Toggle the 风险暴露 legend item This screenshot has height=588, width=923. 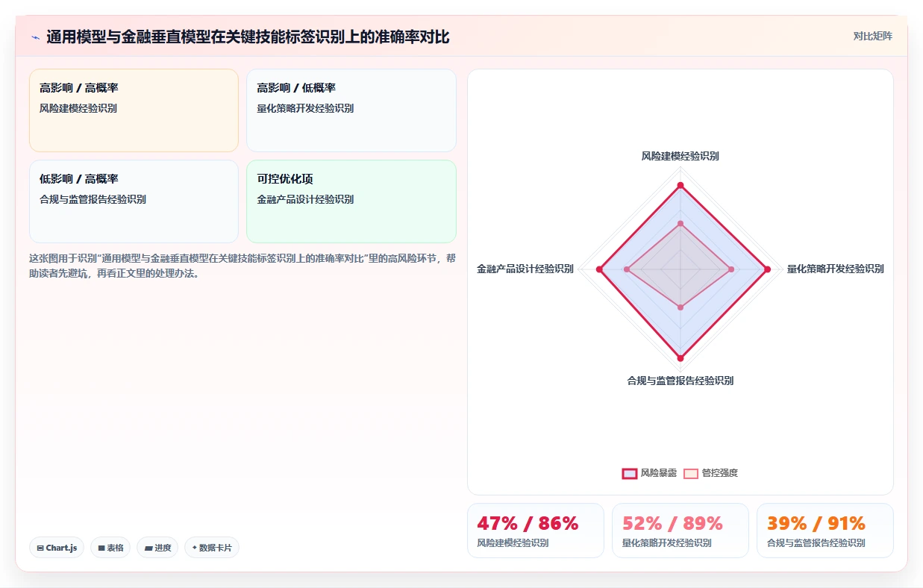coord(649,473)
